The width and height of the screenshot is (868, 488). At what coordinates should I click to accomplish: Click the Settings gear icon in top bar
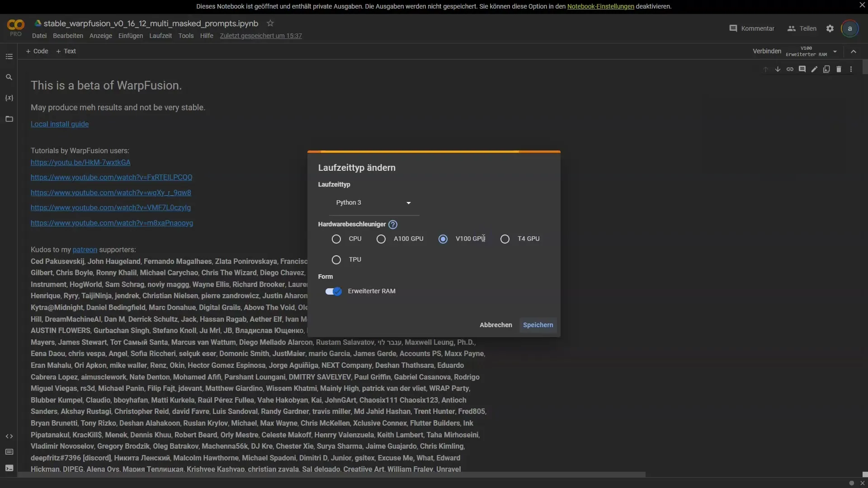830,28
